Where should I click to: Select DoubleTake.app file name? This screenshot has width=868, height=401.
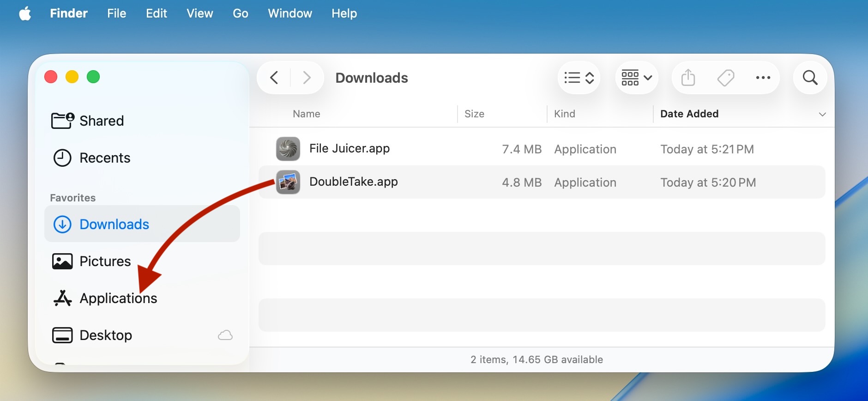tap(354, 182)
